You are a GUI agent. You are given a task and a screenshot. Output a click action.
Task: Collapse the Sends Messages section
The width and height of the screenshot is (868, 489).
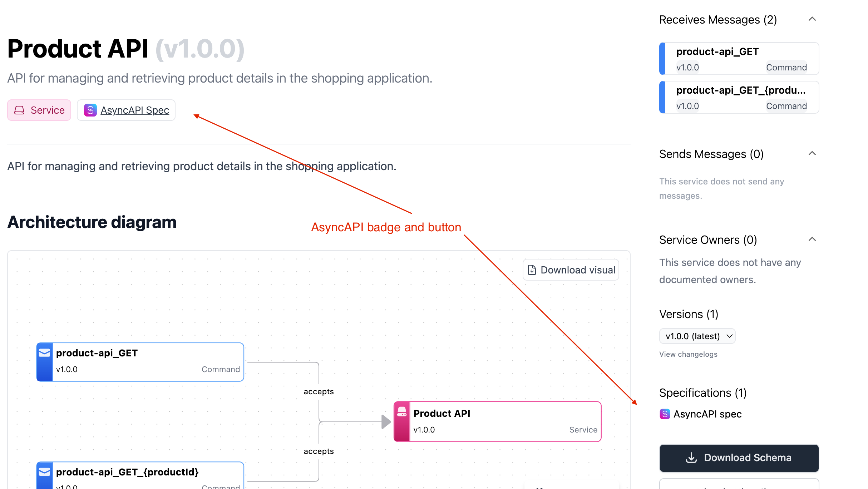pyautogui.click(x=812, y=154)
